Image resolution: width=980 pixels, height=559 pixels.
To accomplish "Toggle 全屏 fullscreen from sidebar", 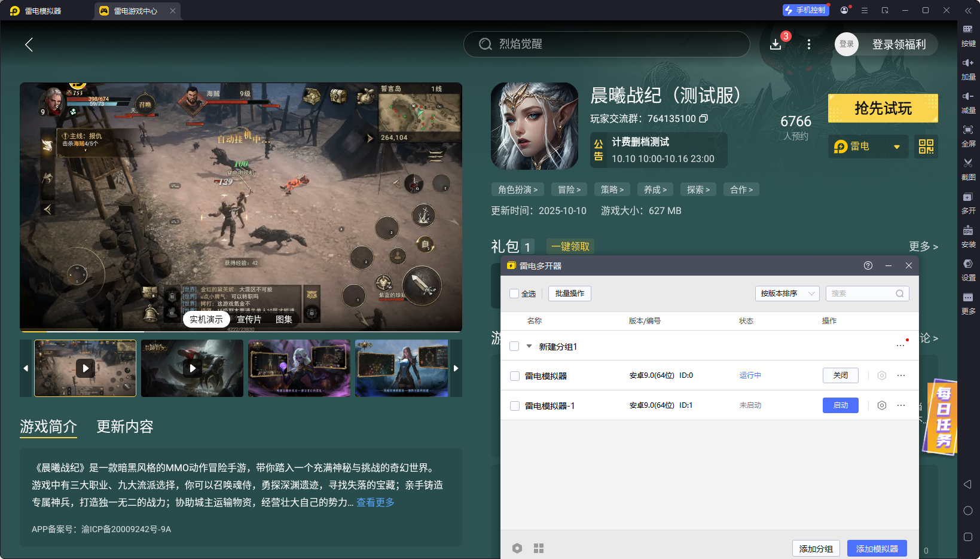I will tap(968, 136).
